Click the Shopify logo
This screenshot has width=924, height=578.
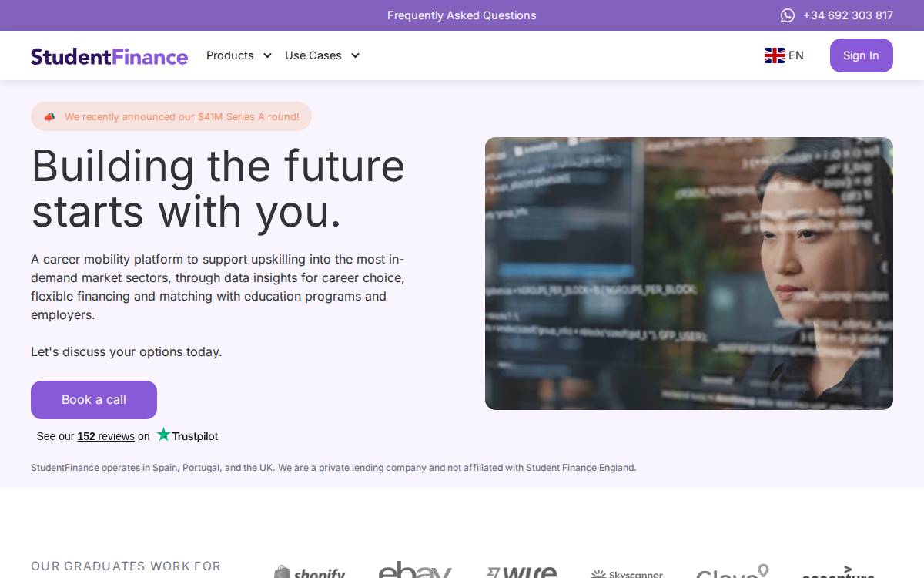(310, 572)
